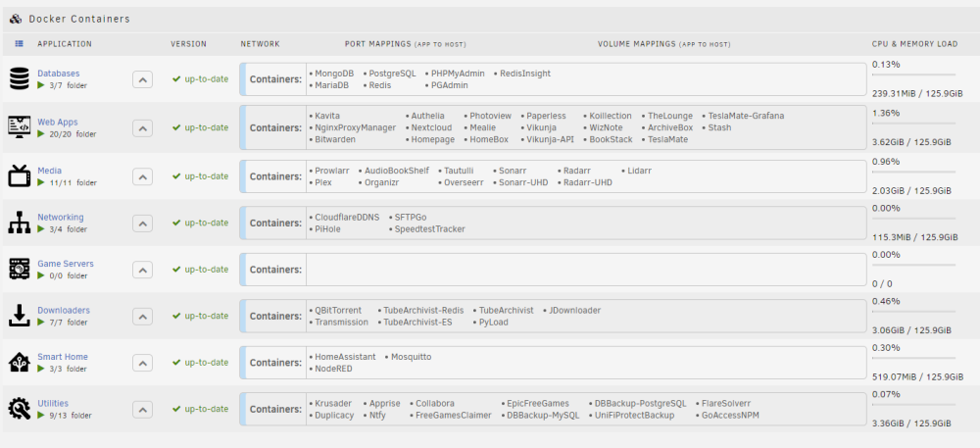The width and height of the screenshot is (980, 448).
Task: Click the Docker Containers cubes icon
Action: coord(16,19)
